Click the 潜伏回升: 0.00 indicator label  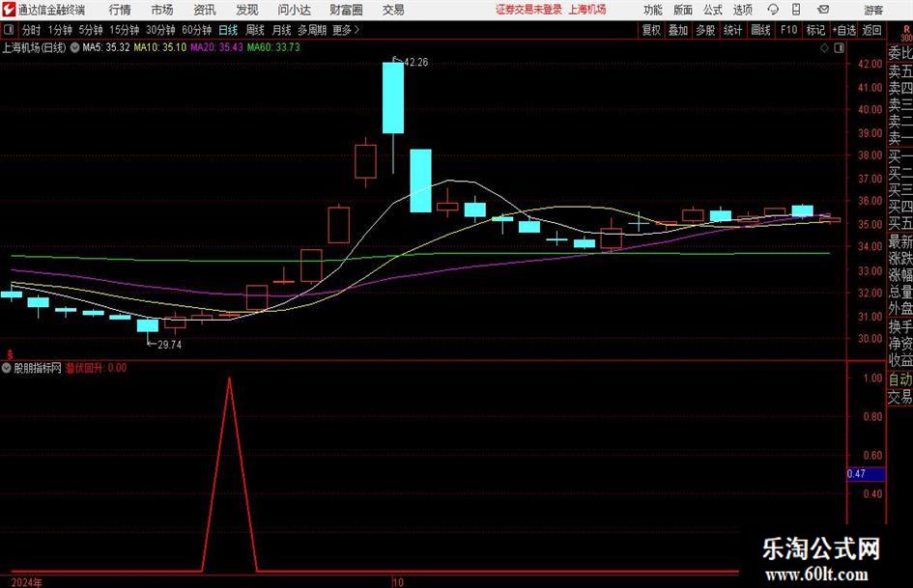pos(96,368)
